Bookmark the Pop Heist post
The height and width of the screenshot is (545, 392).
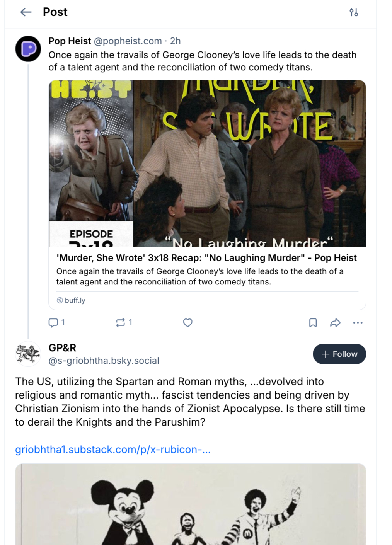tap(313, 322)
